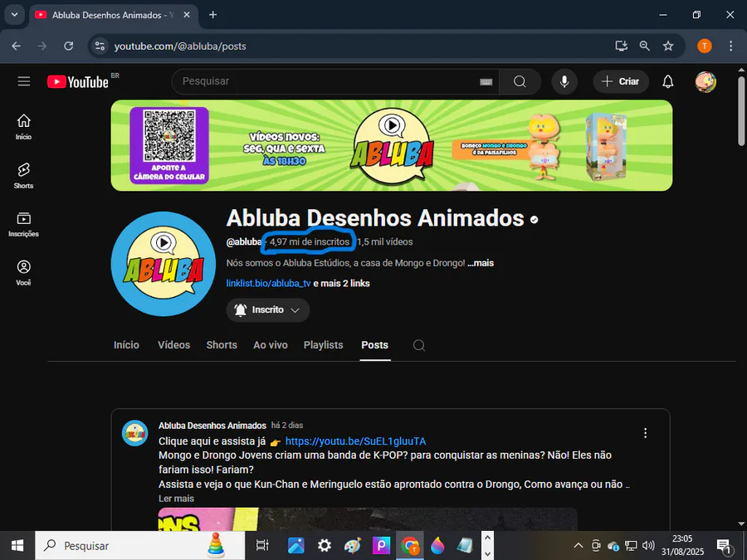Open the Chrome profile T avatar
Viewport: 747px width, 560px height.
pyautogui.click(x=705, y=46)
